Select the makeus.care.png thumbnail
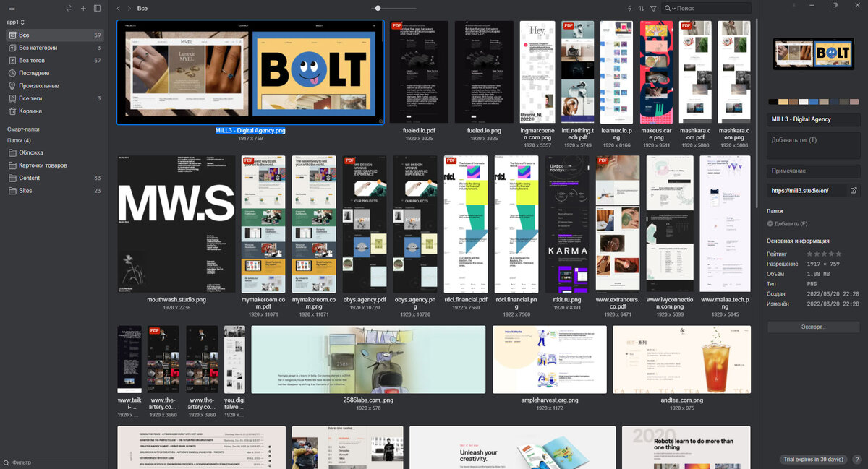Screen dimensions: 868x469 coord(656,72)
